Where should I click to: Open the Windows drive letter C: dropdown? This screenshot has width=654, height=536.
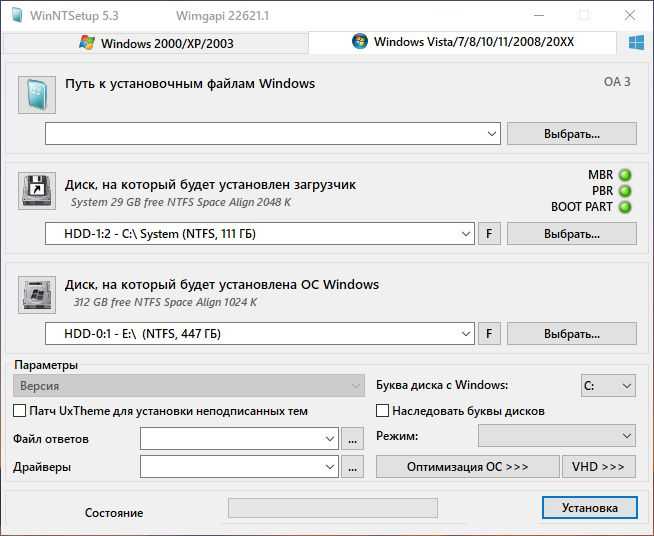608,385
